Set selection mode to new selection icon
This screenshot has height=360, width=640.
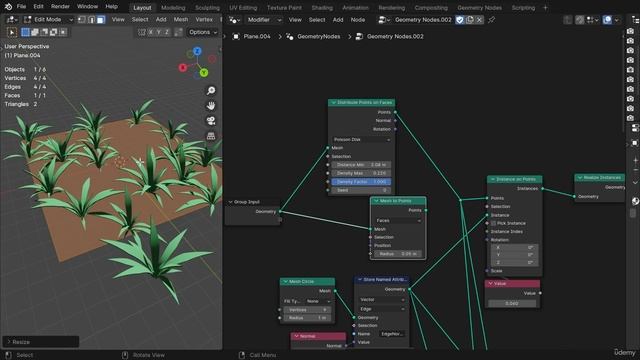pos(25,32)
